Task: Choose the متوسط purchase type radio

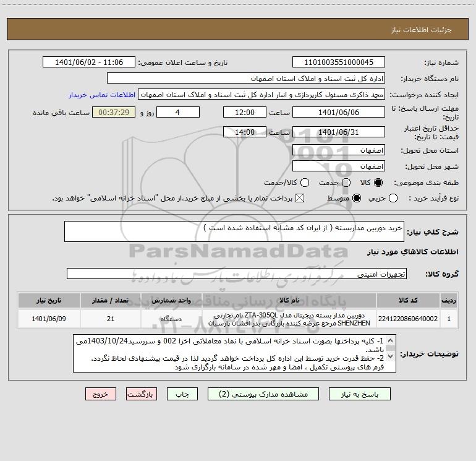Action: tap(357, 199)
